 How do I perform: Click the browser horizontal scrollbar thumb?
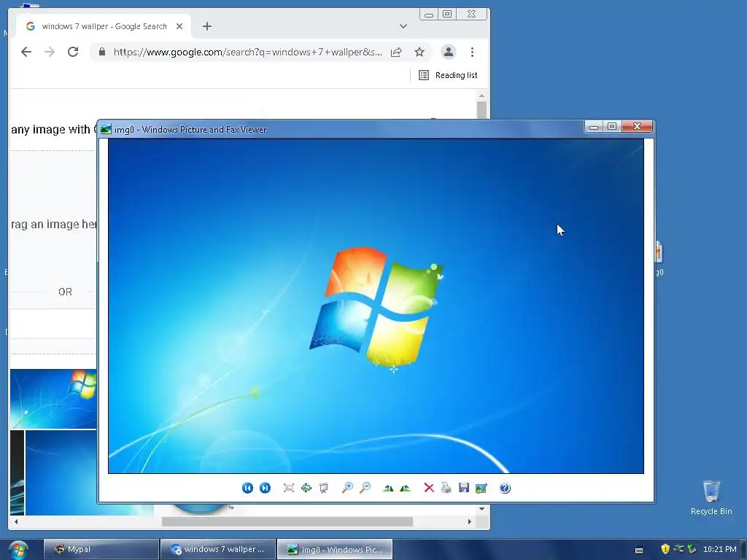[x=287, y=521]
